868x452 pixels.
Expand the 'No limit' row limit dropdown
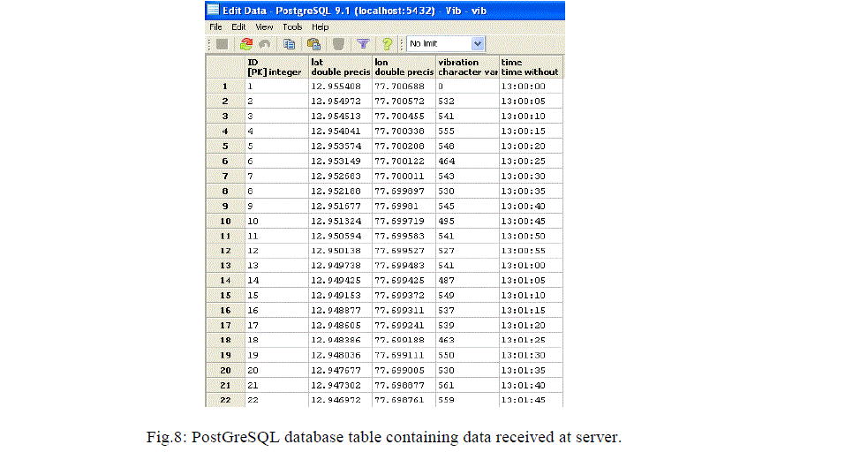coord(478,43)
